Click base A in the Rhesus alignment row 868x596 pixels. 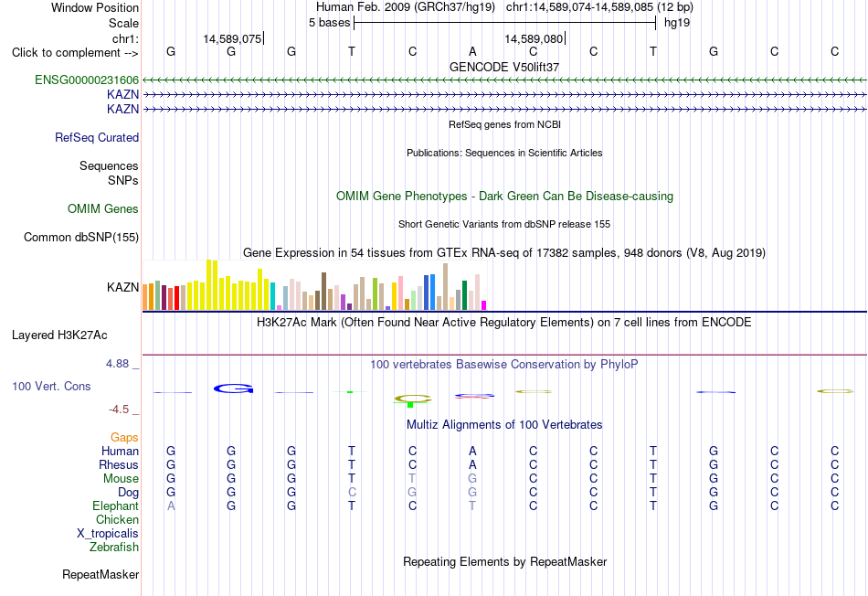(x=472, y=464)
